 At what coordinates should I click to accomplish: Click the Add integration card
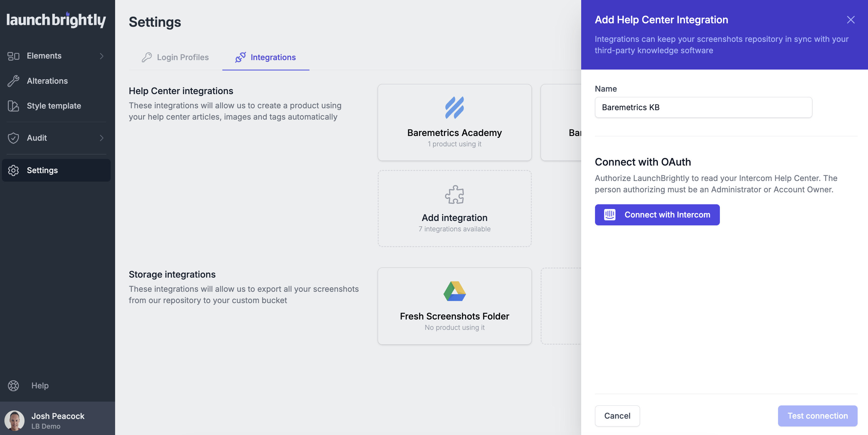[x=454, y=208]
